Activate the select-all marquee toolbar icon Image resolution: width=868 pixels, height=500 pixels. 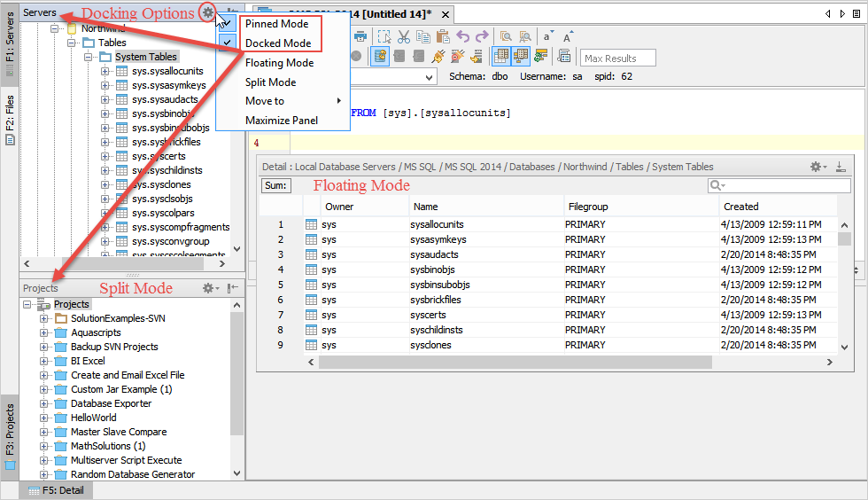384,36
